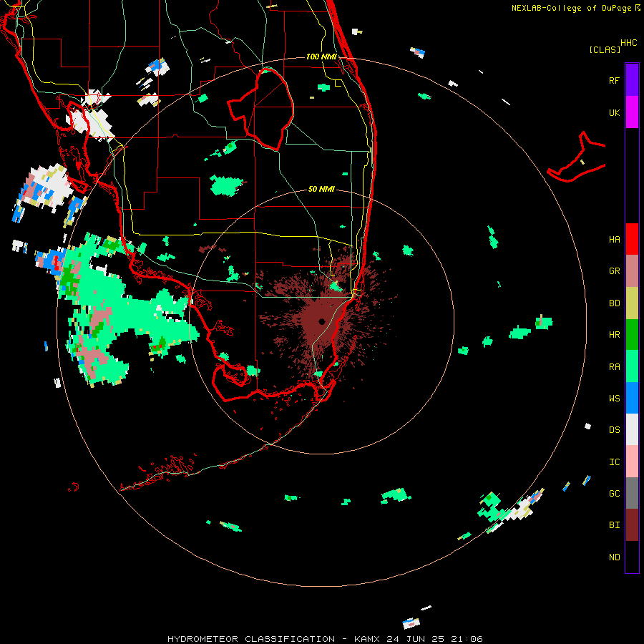This screenshot has width=644, height=644.
Task: Click the HA red legend swatch
Action: click(x=632, y=239)
